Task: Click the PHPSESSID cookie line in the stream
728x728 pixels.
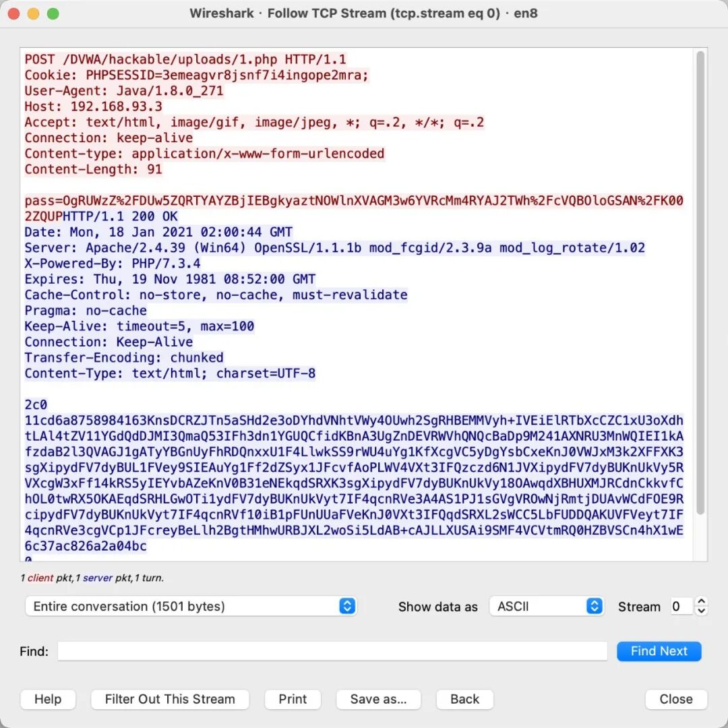Action: (195, 75)
